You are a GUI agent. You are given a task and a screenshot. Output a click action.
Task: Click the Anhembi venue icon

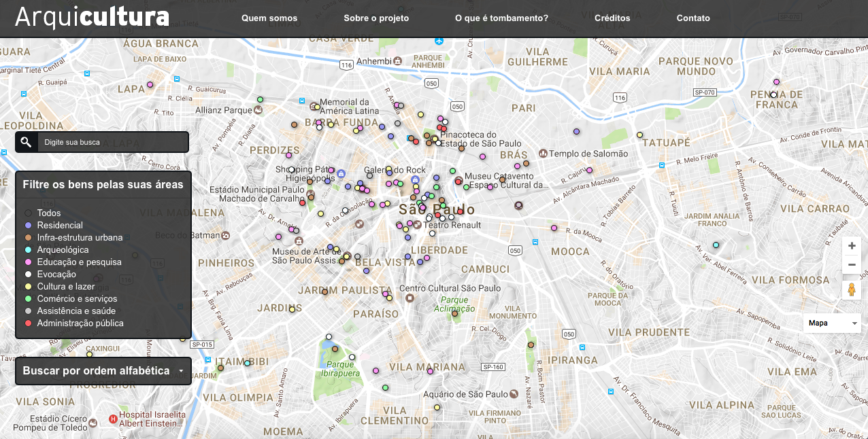click(x=398, y=60)
